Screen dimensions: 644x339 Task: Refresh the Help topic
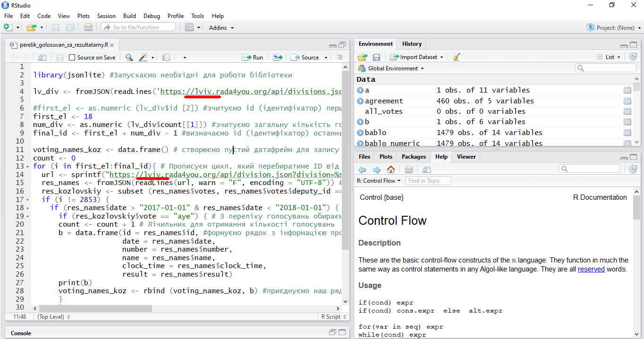coord(633,169)
